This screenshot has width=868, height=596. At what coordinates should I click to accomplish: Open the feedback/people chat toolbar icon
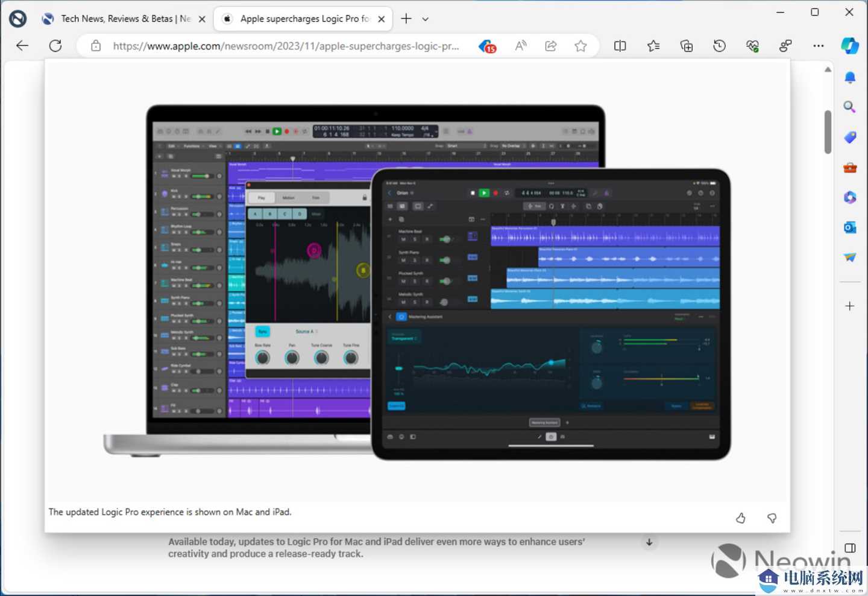click(x=785, y=46)
